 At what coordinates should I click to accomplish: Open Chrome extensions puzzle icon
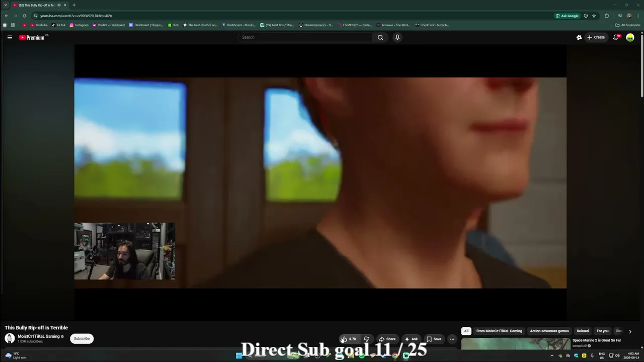(607, 16)
